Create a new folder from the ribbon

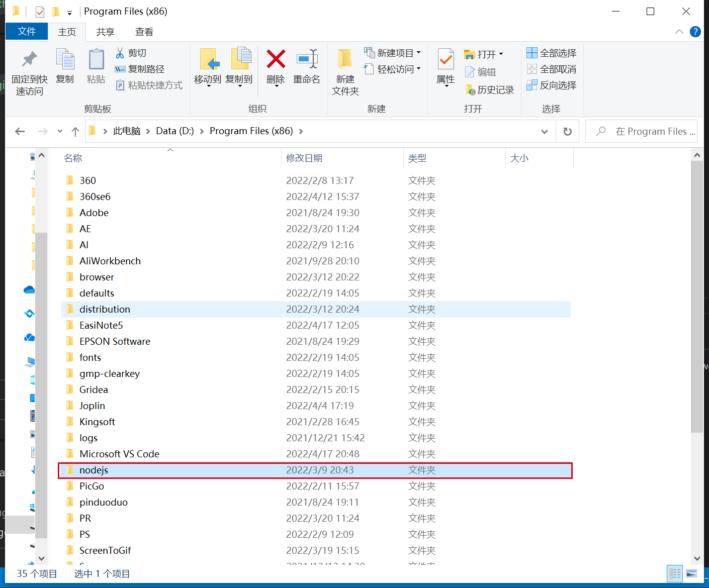[x=345, y=72]
